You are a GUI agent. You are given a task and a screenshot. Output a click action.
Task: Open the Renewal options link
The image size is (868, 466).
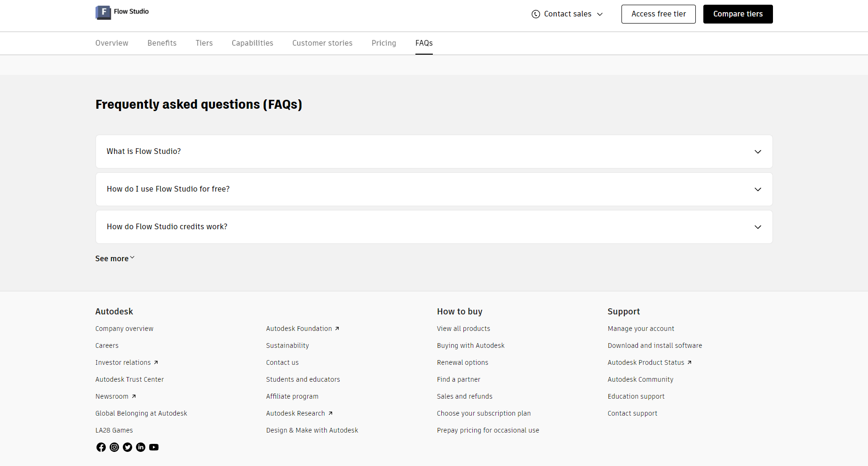click(462, 362)
